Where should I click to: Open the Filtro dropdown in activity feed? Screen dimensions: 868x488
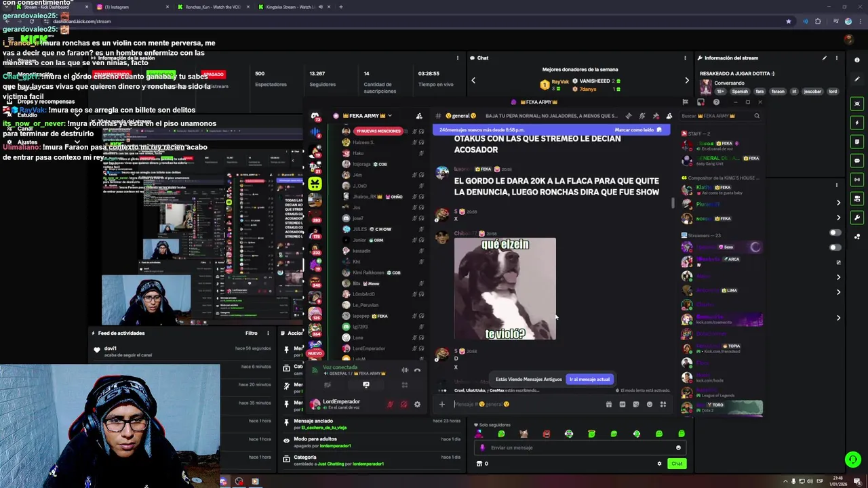(252, 333)
